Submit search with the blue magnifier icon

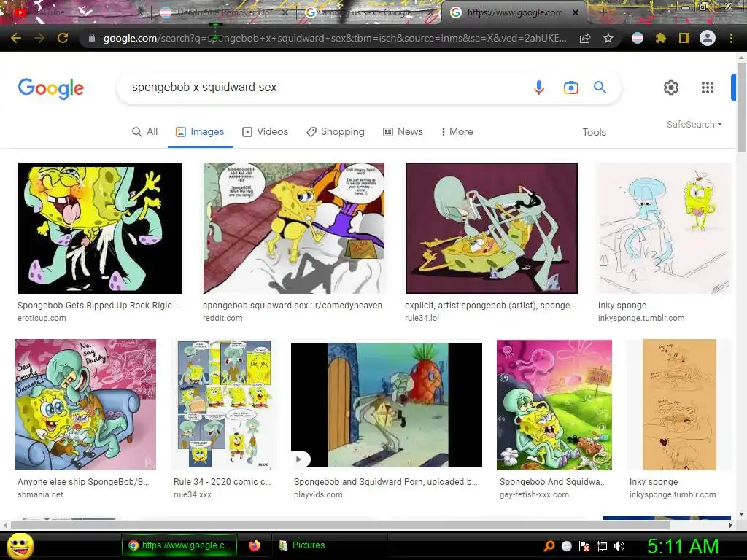tap(600, 87)
